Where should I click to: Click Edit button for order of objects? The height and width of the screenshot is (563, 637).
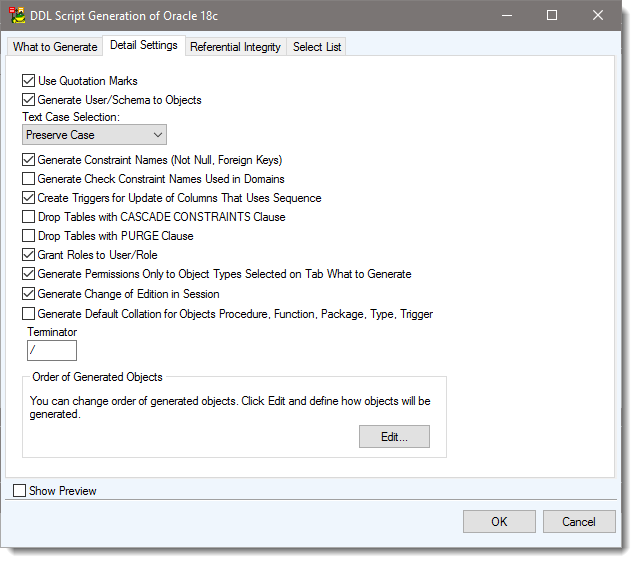394,437
